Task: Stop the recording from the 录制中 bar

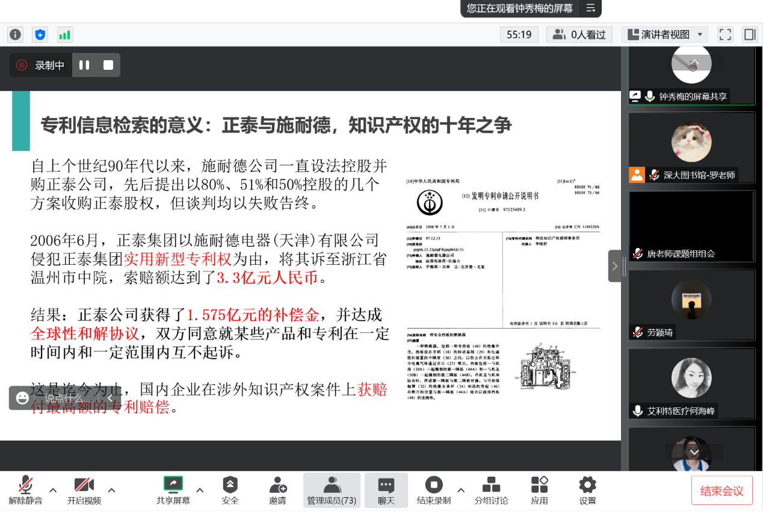Action: [108, 65]
